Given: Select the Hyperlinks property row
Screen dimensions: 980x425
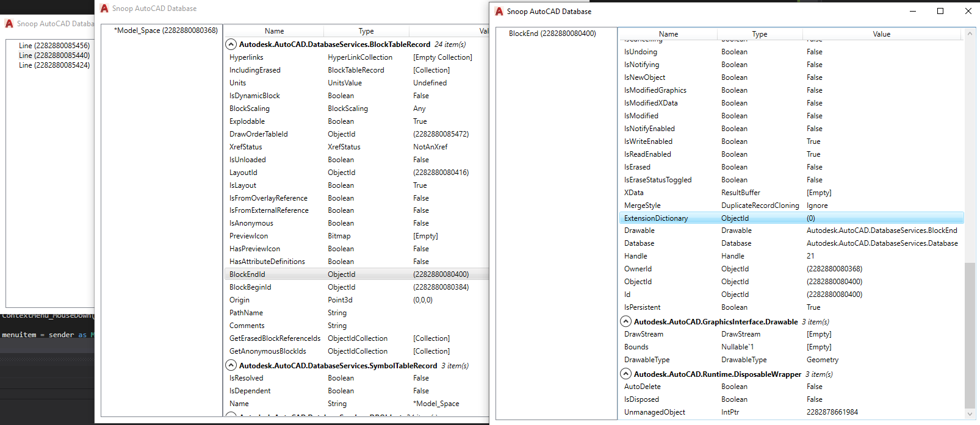Looking at the screenshot, I should (357, 57).
